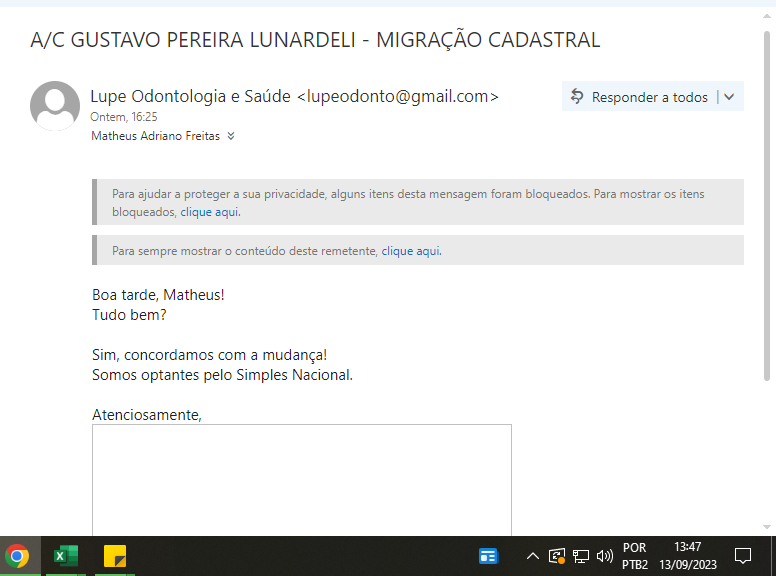The height and width of the screenshot is (576, 776).
Task: Click the scrollbar up arrow
Action: 767,16
